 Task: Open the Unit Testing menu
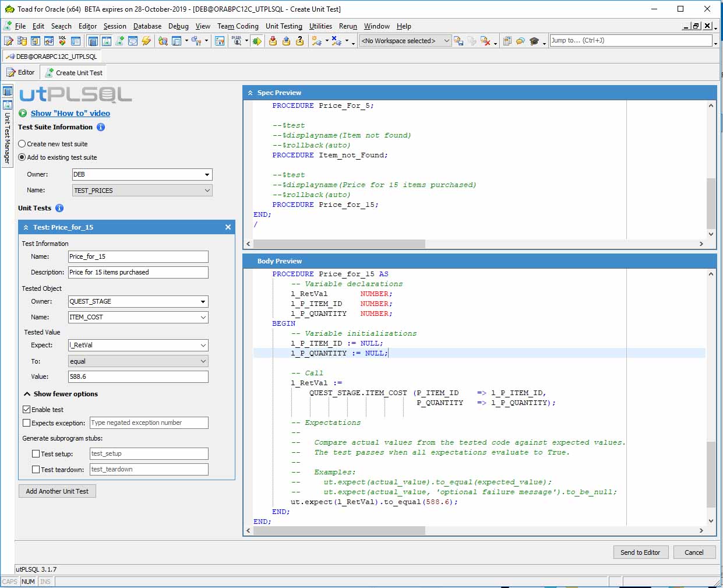click(284, 26)
